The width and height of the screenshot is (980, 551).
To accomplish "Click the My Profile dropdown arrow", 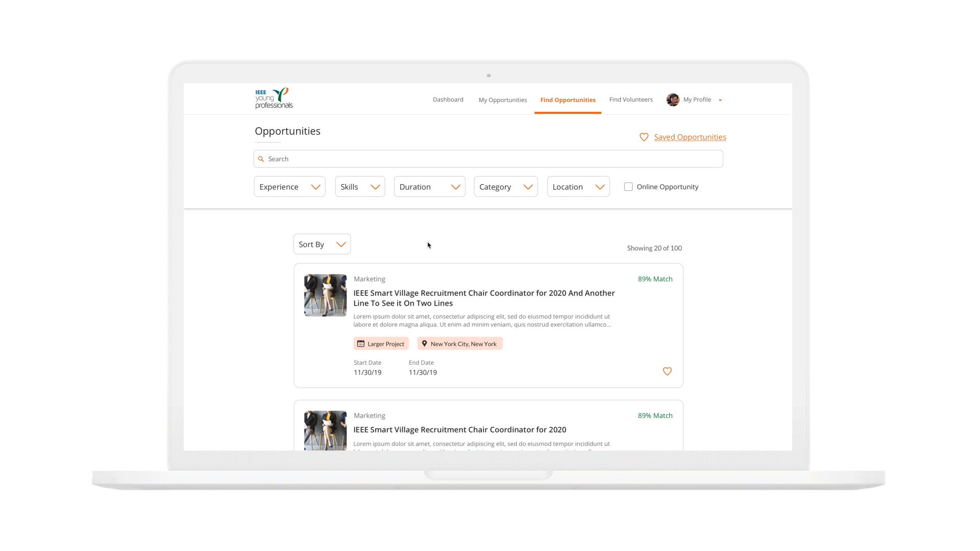I will (x=720, y=101).
